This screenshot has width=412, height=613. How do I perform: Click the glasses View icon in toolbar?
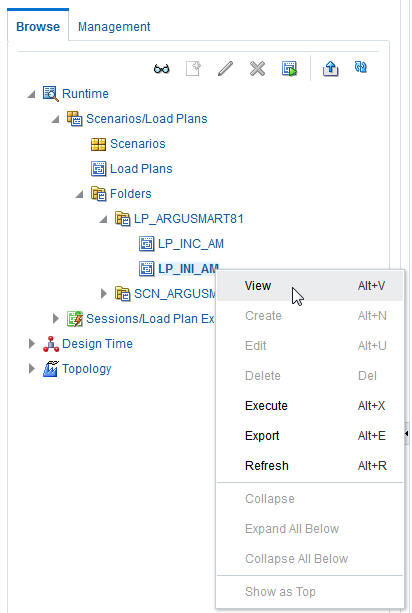click(x=161, y=69)
